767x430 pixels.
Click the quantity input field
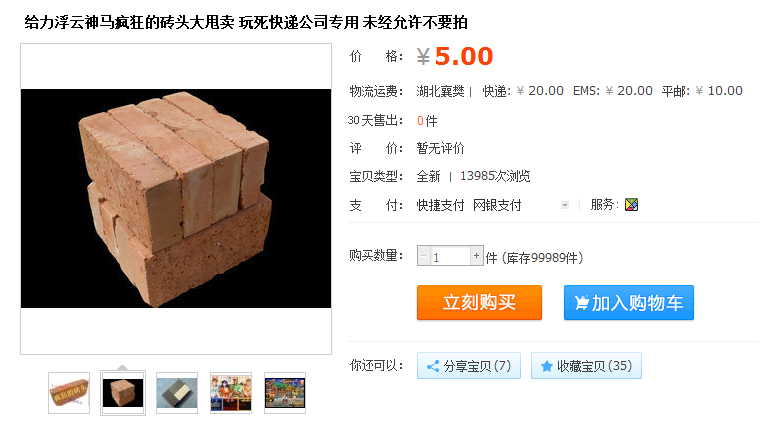450,256
